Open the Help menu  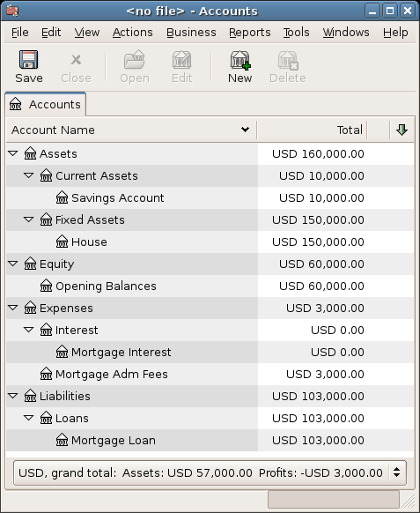coord(395,33)
